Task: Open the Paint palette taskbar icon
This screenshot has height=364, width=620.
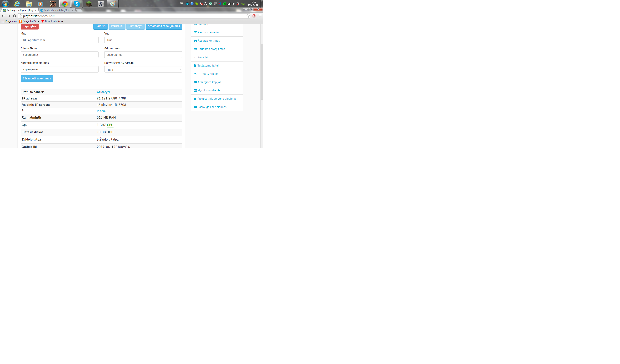Action: [113, 4]
